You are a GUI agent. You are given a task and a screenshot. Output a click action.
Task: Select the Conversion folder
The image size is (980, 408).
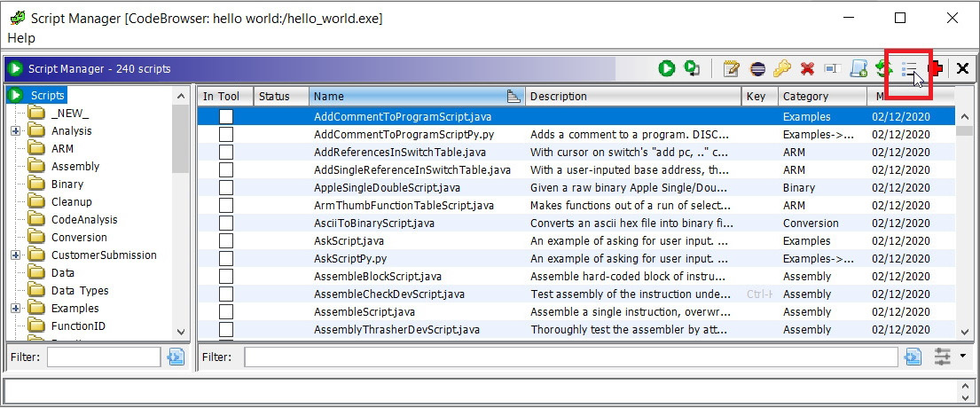[x=79, y=238]
